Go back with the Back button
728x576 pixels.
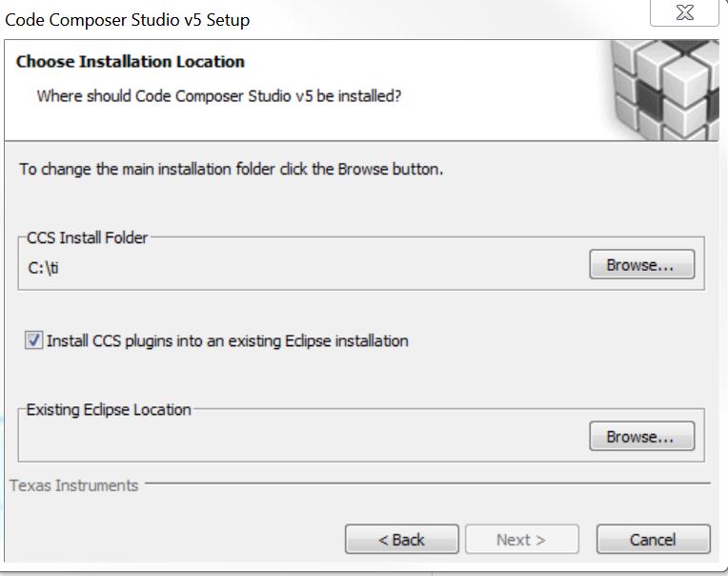(x=401, y=540)
